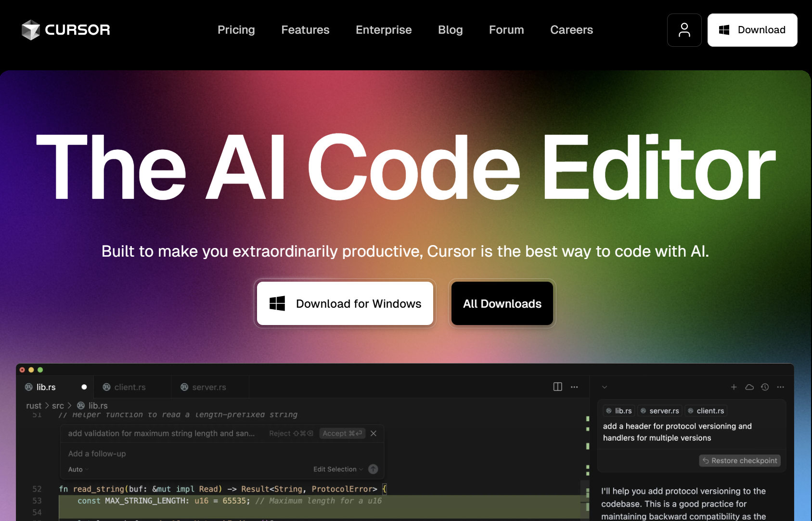Click line number 52 in gutter
The width and height of the screenshot is (812, 521).
pyautogui.click(x=37, y=489)
